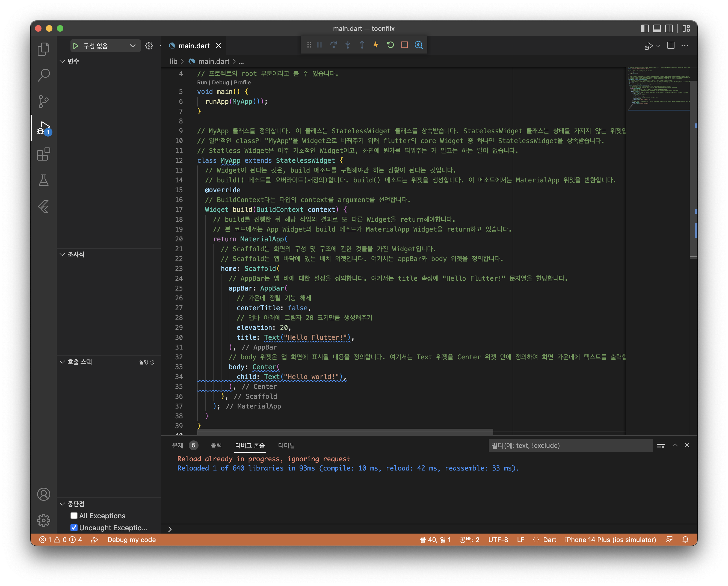Open errors and warnings status item

click(61, 539)
